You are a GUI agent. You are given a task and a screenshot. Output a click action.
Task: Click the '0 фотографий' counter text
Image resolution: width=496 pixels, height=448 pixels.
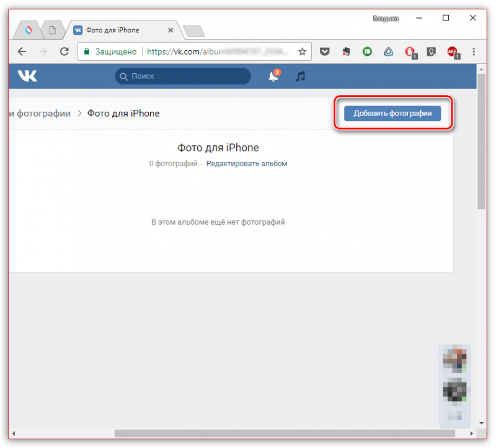pos(174,163)
